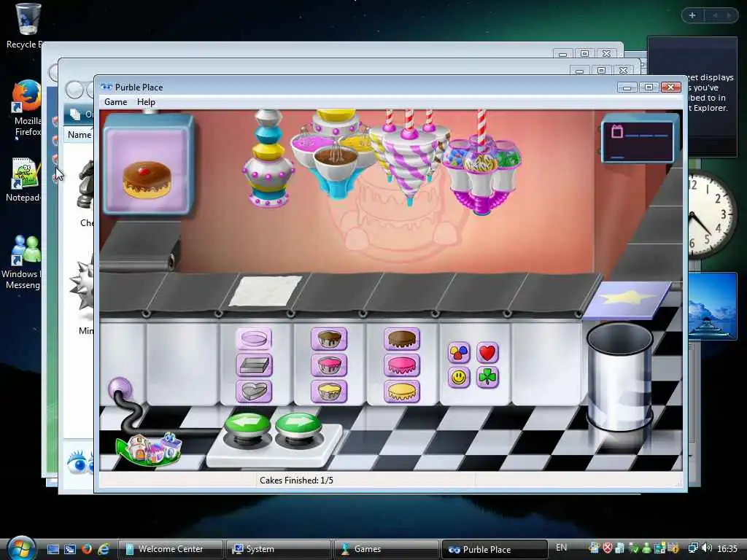Click the sidebar add gadget plus button
Screen dimensions: 747x560
point(692,15)
